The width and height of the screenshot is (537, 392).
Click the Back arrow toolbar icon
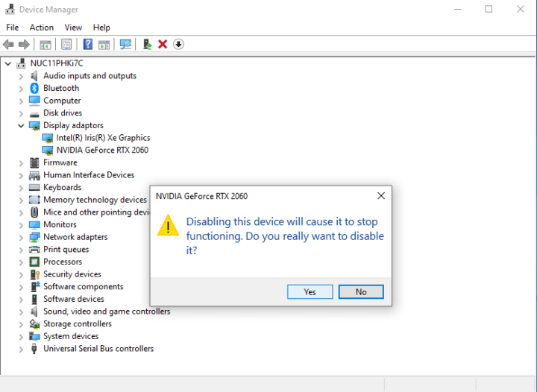8,44
